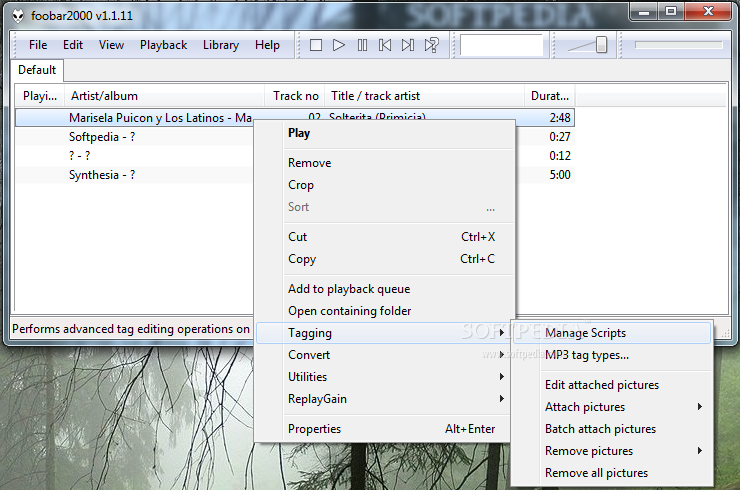
Task: Open the Playback menu
Action: pos(163,45)
